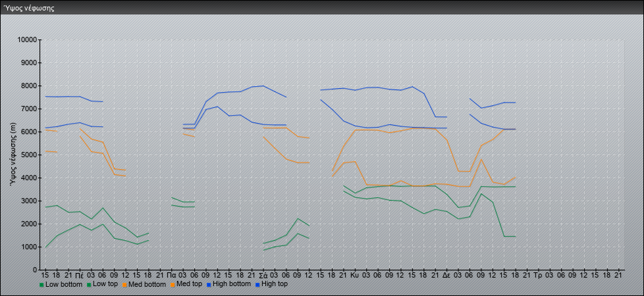Image resolution: width=644 pixels, height=296 pixels.
Task: Click the Πε day marker on the time axis
Action: [x=79, y=275]
